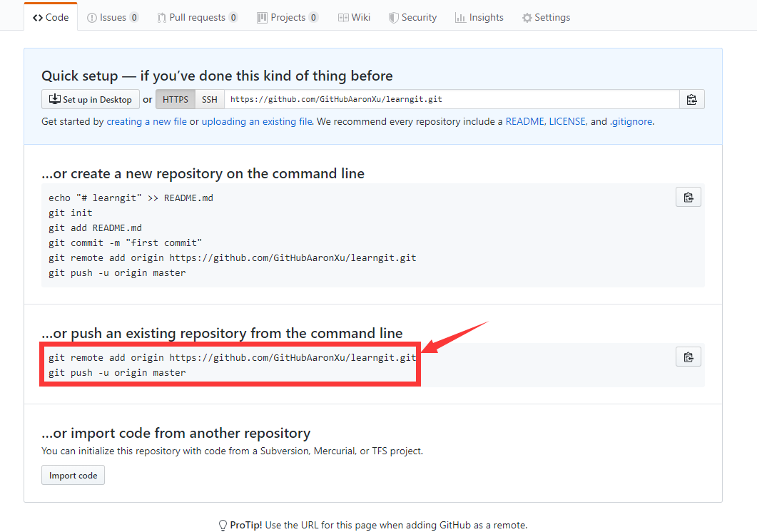Viewport: 757px width, 532px height.
Task: Copy the repository clone URL to clipboard
Action: tap(691, 100)
